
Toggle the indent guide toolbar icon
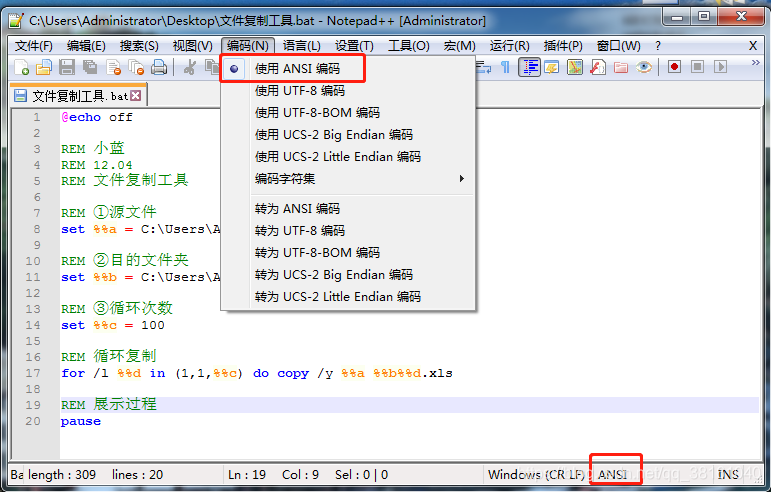pyautogui.click(x=529, y=67)
